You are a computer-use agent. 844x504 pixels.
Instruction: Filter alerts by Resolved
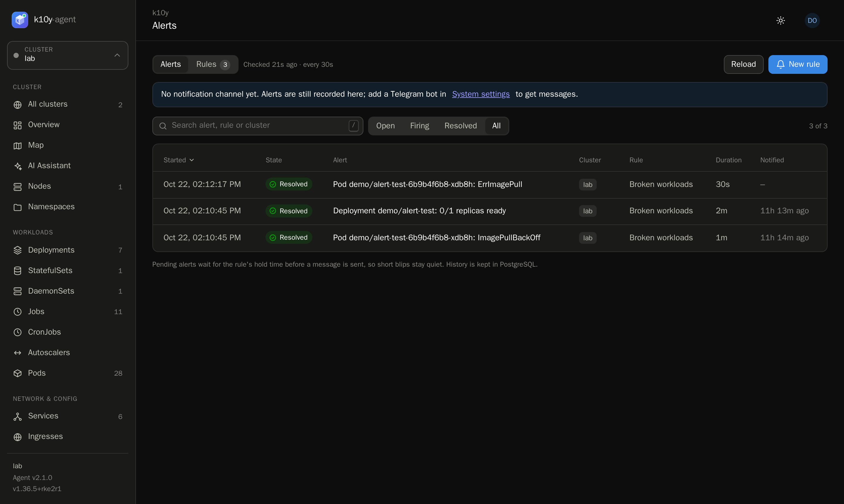(x=461, y=126)
